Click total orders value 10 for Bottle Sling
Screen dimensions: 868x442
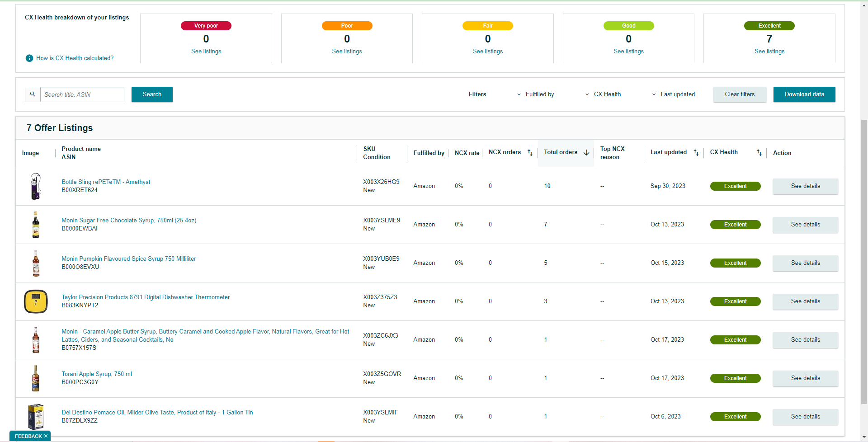(547, 186)
